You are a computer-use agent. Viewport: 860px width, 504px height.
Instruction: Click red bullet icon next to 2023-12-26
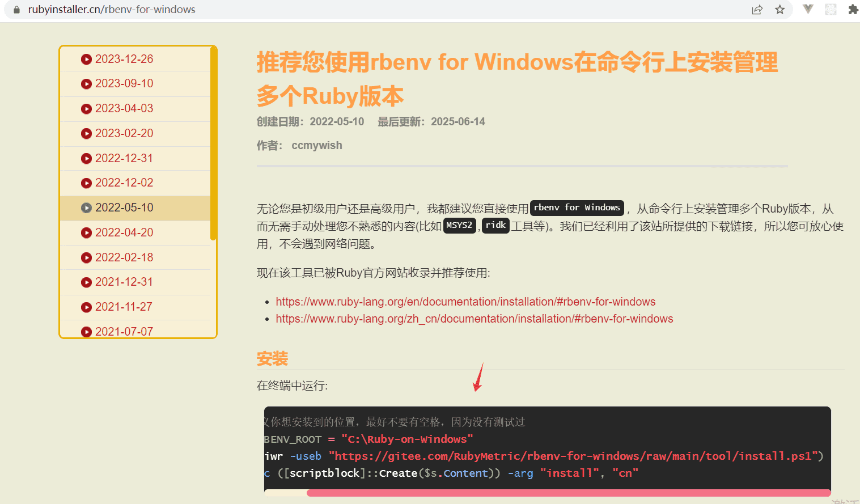pyautogui.click(x=86, y=59)
